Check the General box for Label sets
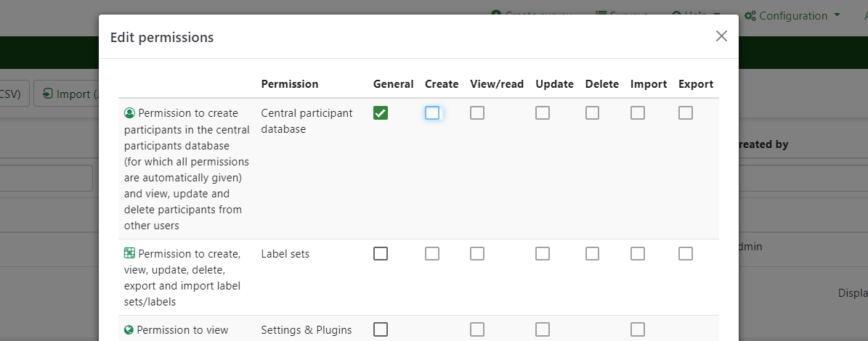The height and width of the screenshot is (341, 868). tap(381, 254)
